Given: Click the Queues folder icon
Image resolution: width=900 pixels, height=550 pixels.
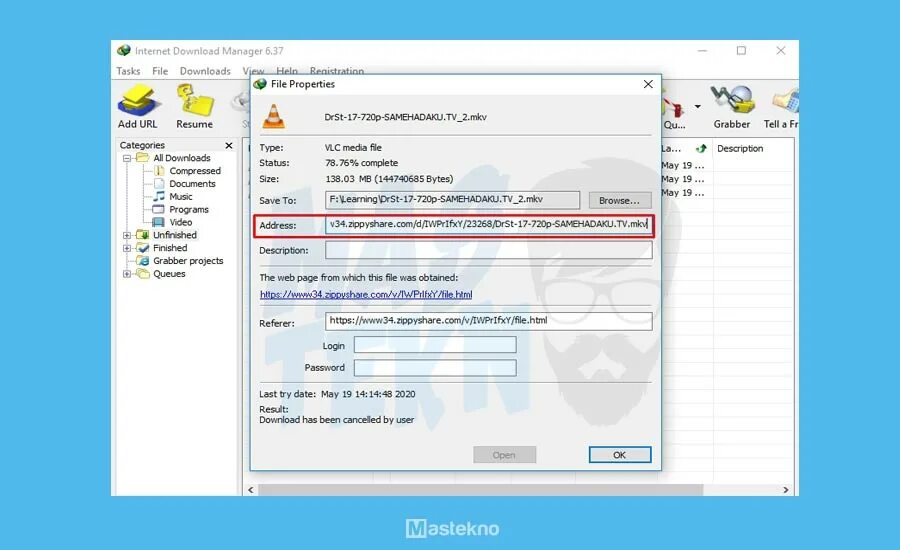Looking at the screenshot, I should pos(142,274).
